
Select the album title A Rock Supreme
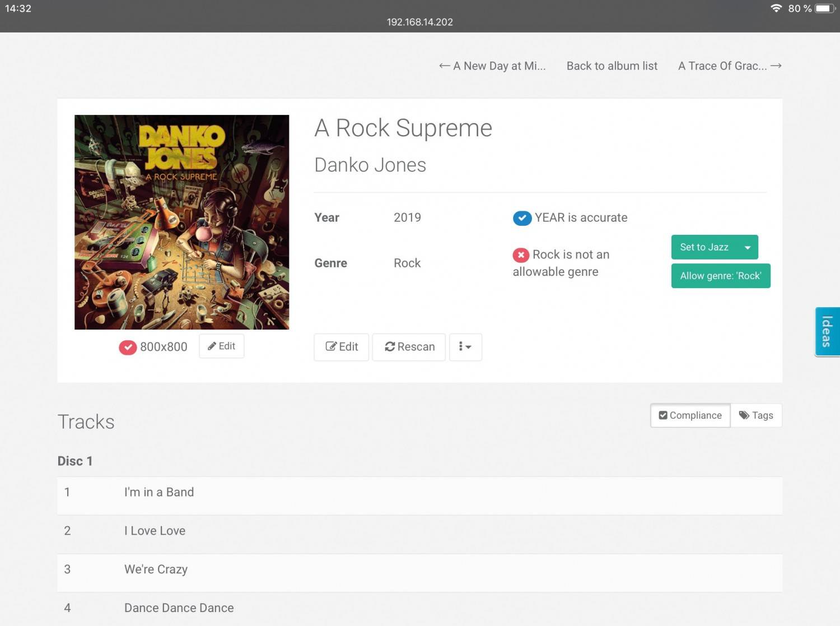click(403, 128)
